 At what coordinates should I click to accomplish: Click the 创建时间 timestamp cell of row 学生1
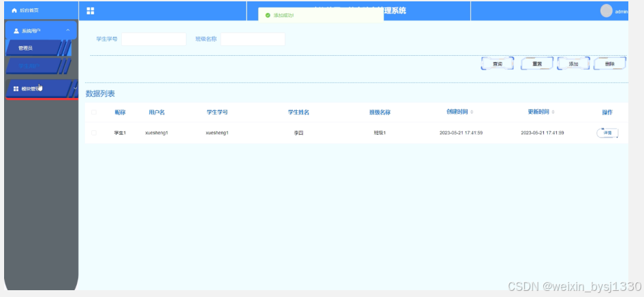coord(461,133)
